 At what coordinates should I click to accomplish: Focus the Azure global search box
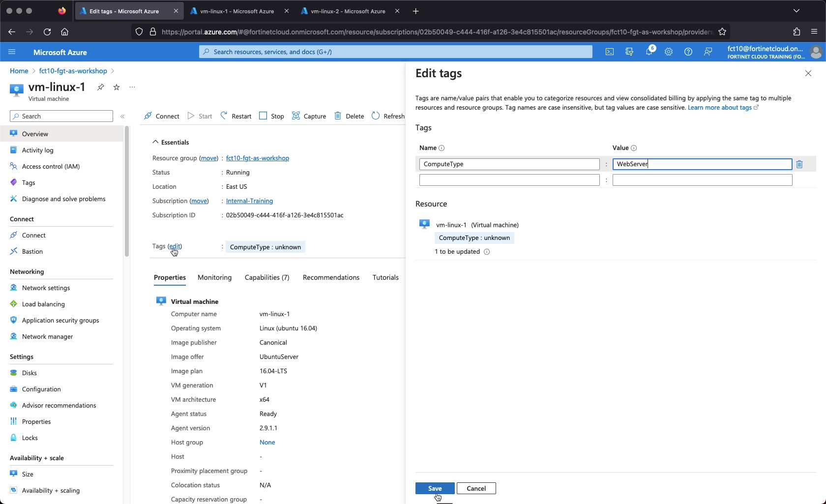click(396, 52)
